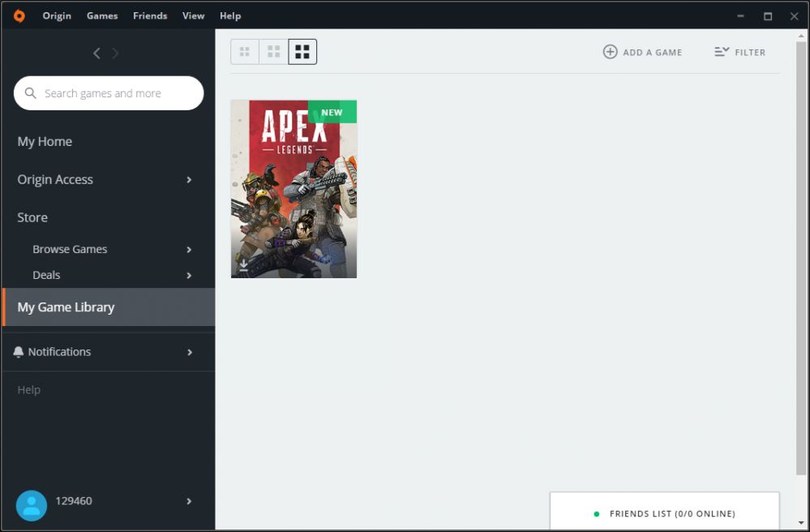Open the View menu

click(193, 16)
